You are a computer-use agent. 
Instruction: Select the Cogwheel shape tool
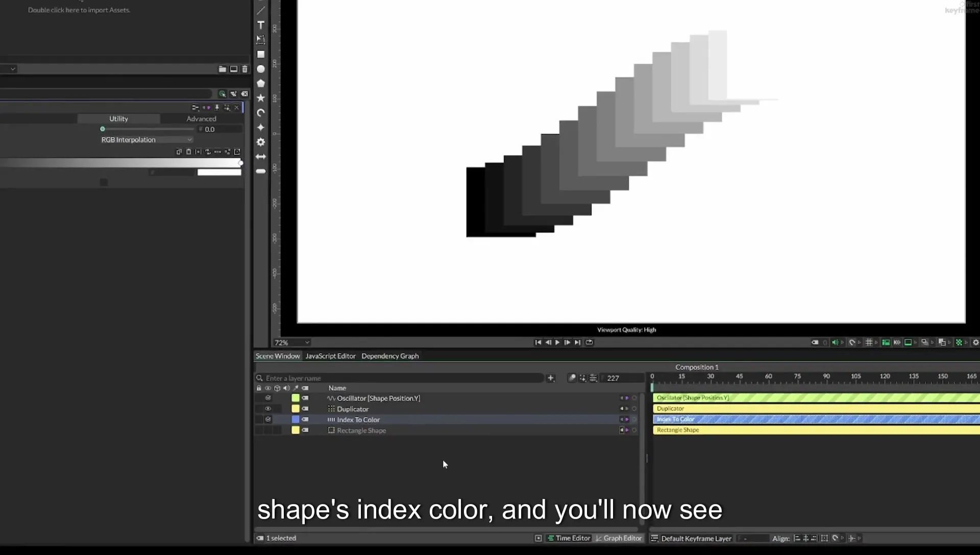(261, 142)
